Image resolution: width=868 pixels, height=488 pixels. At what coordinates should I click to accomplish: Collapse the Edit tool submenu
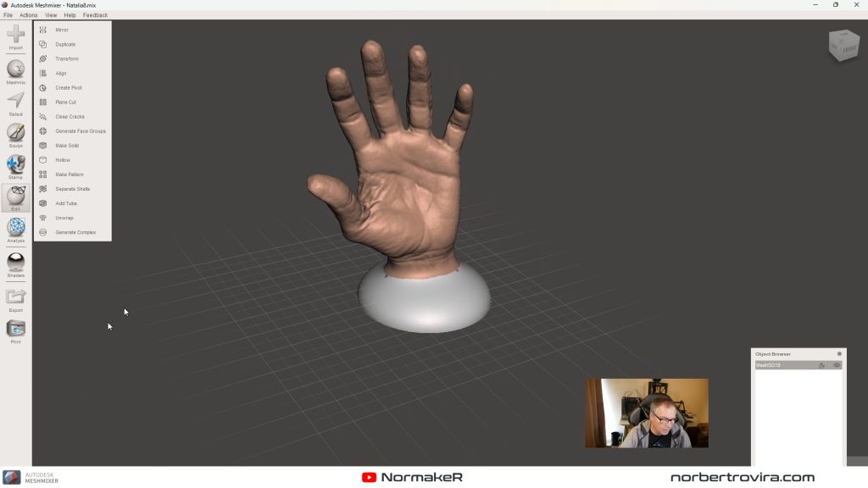point(15,197)
